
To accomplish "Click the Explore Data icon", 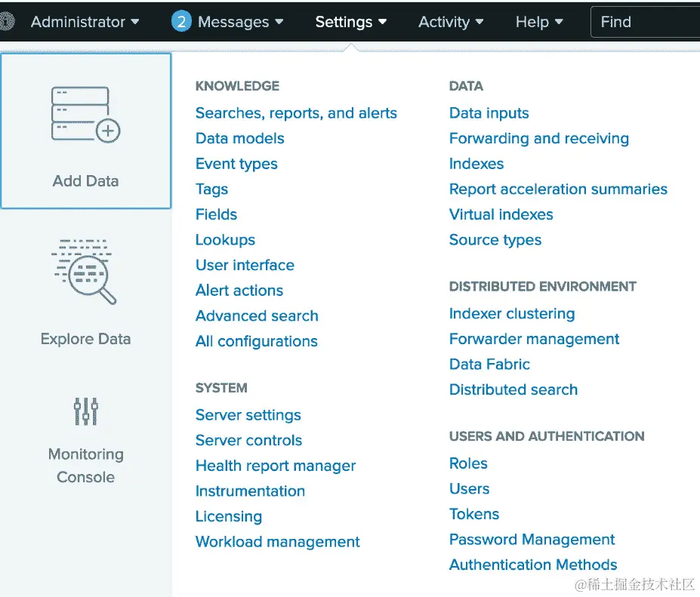I will click(85, 272).
